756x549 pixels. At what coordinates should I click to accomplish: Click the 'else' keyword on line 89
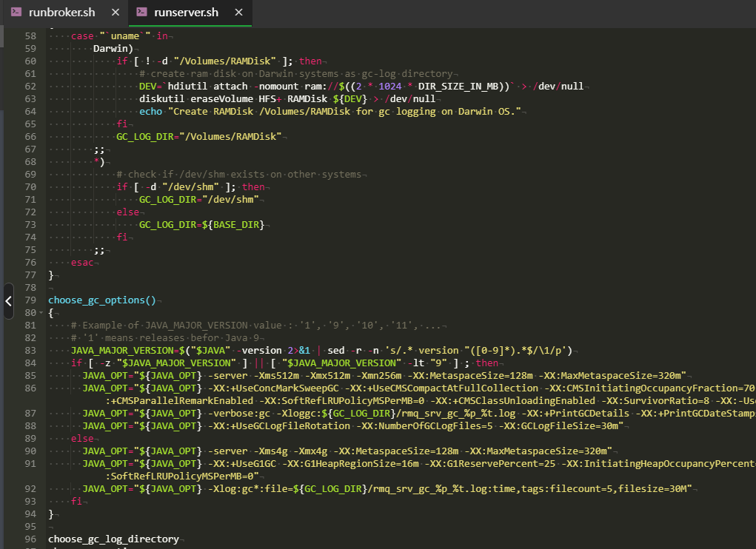(82, 439)
